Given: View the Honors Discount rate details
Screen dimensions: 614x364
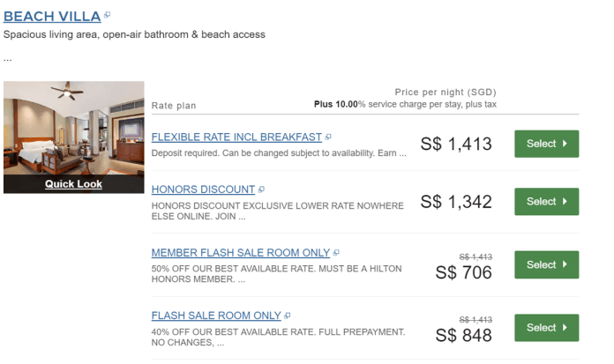Looking at the screenshot, I should pyautogui.click(x=203, y=189).
